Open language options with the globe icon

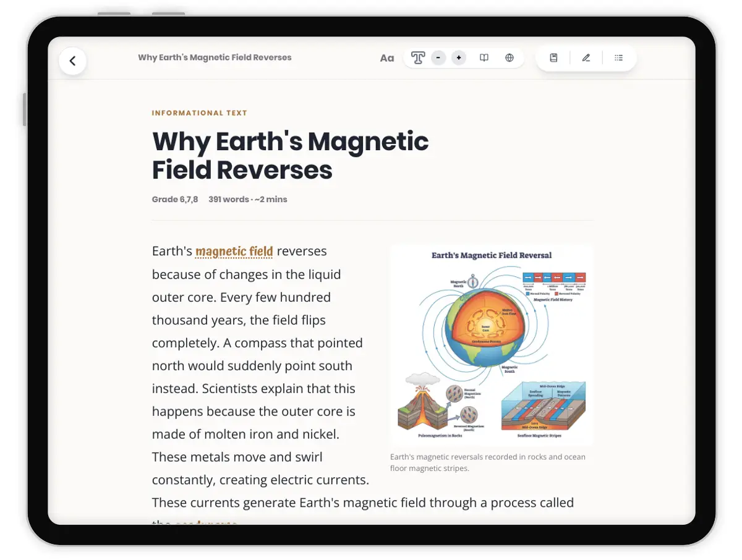coord(510,58)
